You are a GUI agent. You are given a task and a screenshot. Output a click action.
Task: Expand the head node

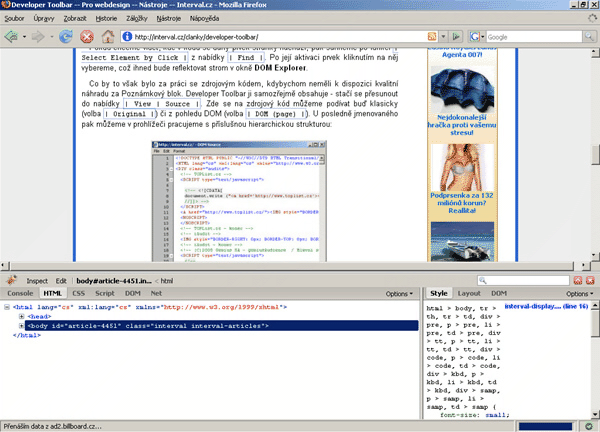click(x=21, y=316)
